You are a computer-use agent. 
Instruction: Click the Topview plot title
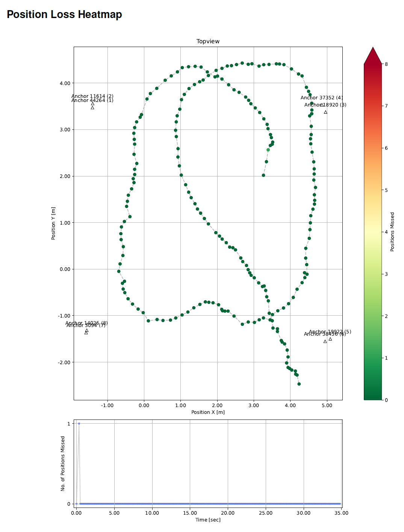(x=208, y=41)
